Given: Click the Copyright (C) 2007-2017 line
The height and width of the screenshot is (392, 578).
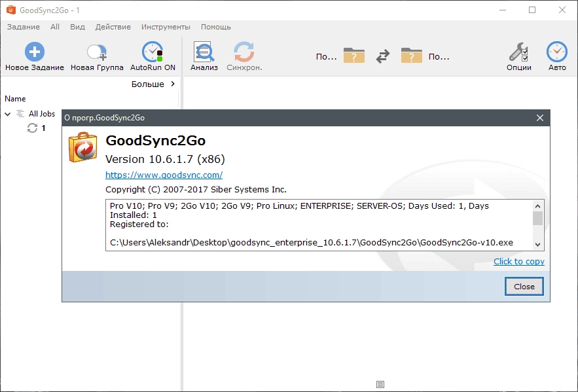Looking at the screenshot, I should point(196,190).
